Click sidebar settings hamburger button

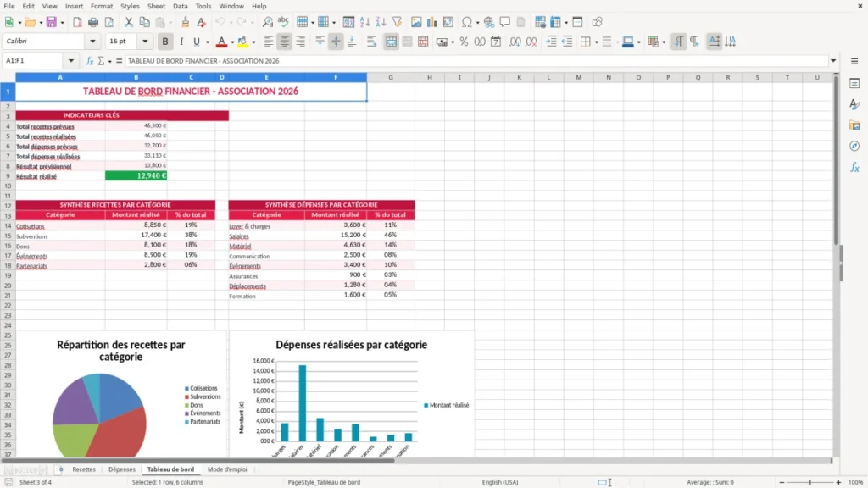point(854,61)
